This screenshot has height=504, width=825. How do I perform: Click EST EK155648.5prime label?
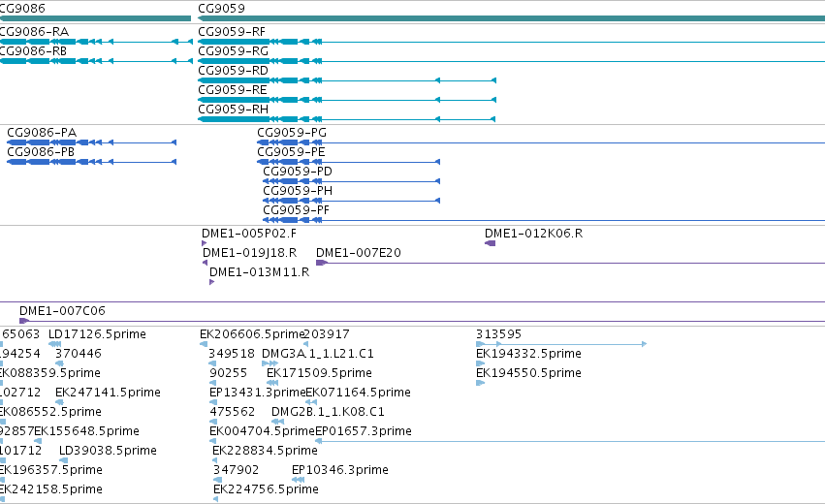point(87,432)
